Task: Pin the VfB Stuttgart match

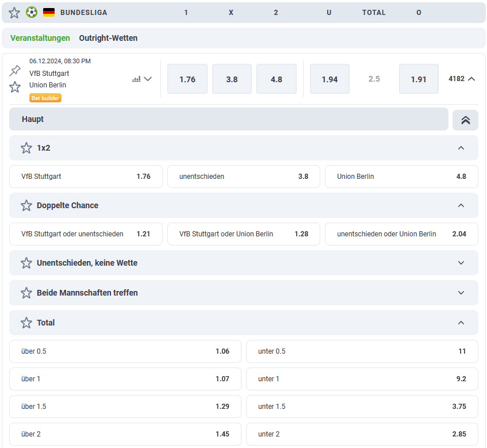Action: click(x=15, y=71)
